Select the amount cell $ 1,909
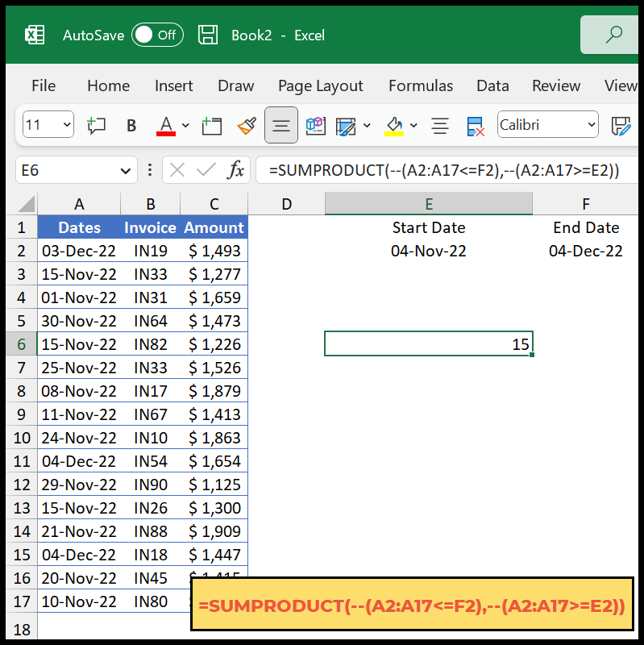Viewport: 644px width, 645px height. [214, 531]
